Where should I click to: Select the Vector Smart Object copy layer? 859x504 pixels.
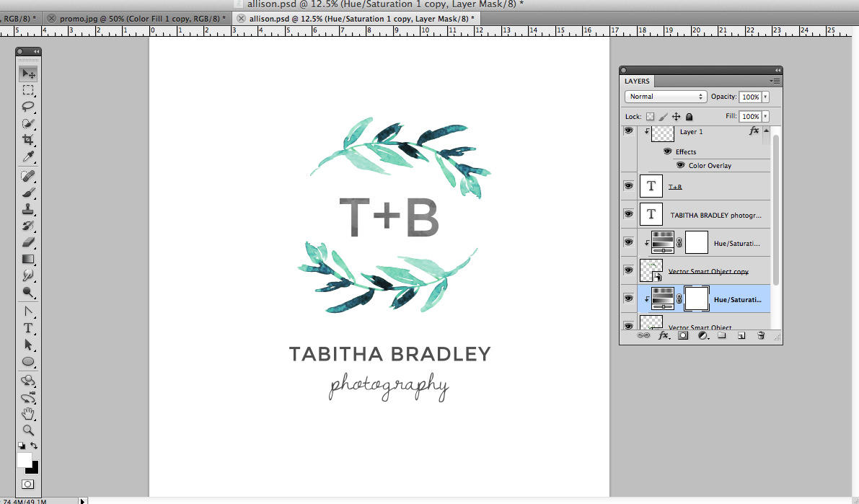point(704,270)
